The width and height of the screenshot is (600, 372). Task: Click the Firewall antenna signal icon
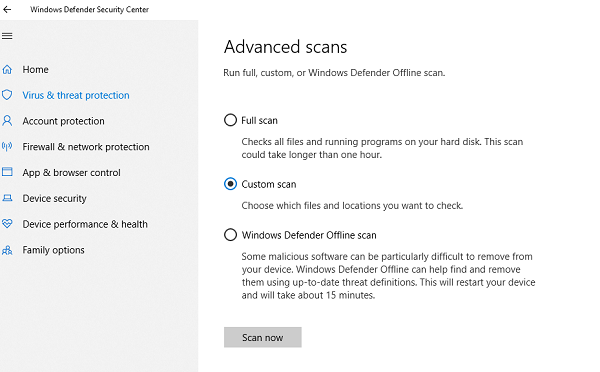point(7,147)
